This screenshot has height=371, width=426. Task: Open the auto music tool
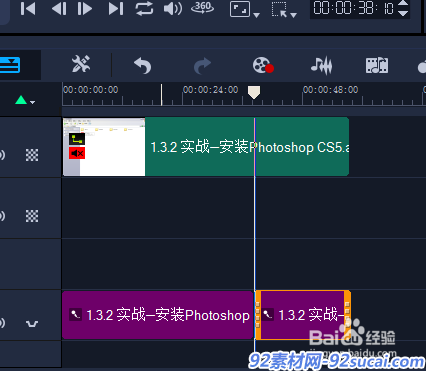tap(377, 65)
